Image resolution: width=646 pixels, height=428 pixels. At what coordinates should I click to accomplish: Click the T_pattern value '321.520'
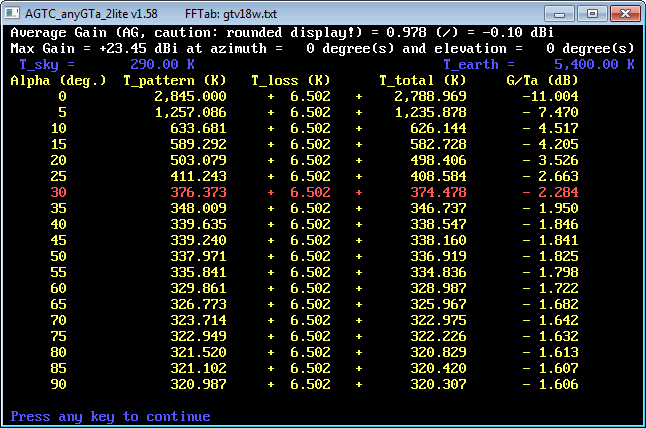198,353
